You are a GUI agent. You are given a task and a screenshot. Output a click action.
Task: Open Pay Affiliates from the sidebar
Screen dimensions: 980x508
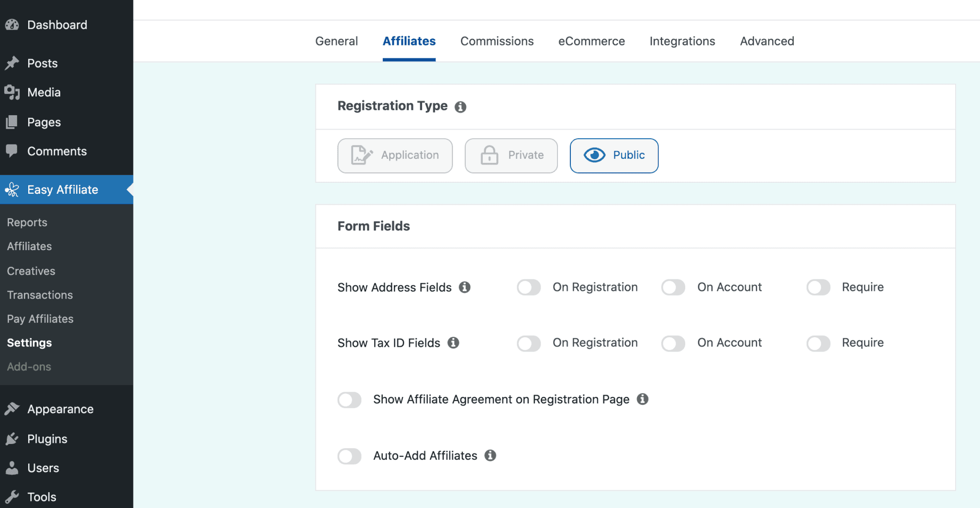pos(40,319)
